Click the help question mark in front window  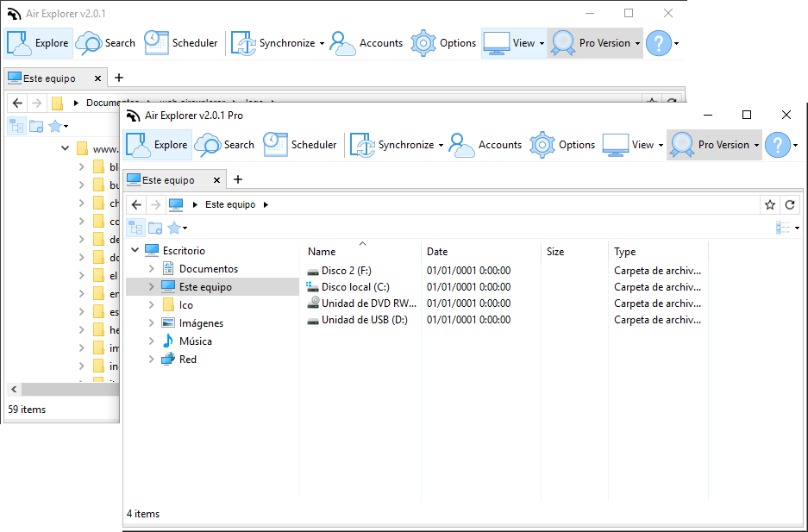778,145
